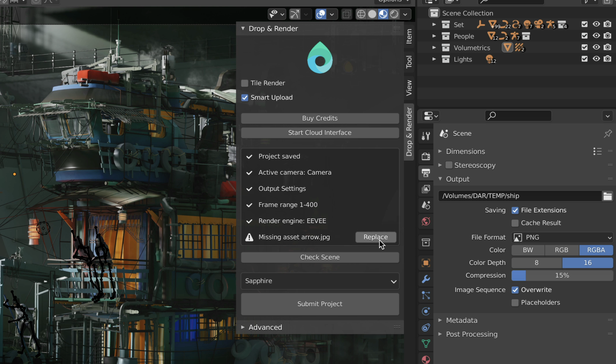Select the Drop & Render sidebar tab
The width and height of the screenshot is (616, 364).
pos(409,132)
